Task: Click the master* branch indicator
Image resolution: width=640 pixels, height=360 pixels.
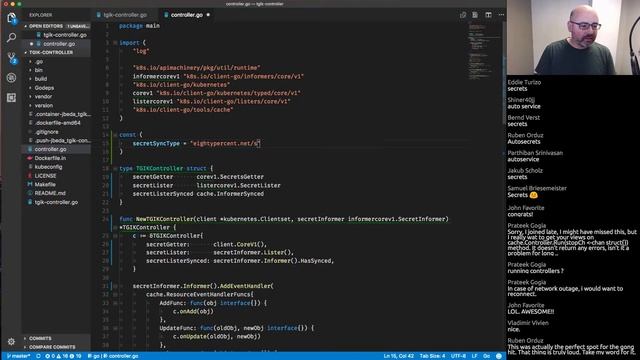Action: click(18, 356)
